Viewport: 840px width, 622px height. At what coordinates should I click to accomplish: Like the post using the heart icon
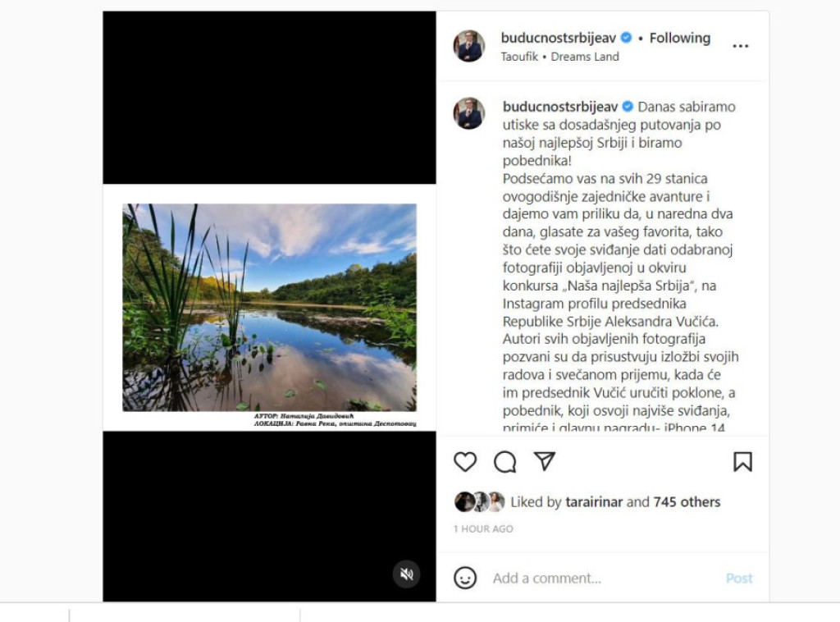tap(465, 461)
